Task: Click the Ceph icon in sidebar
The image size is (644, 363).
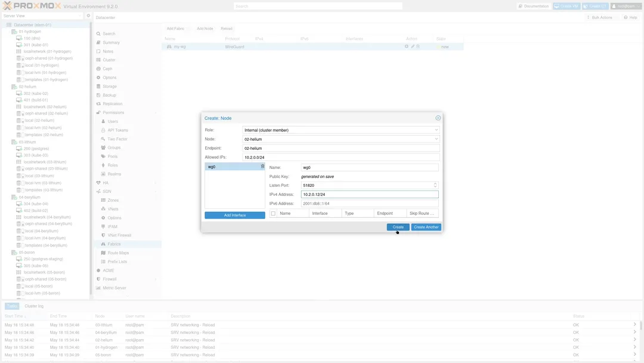Action: (98, 69)
